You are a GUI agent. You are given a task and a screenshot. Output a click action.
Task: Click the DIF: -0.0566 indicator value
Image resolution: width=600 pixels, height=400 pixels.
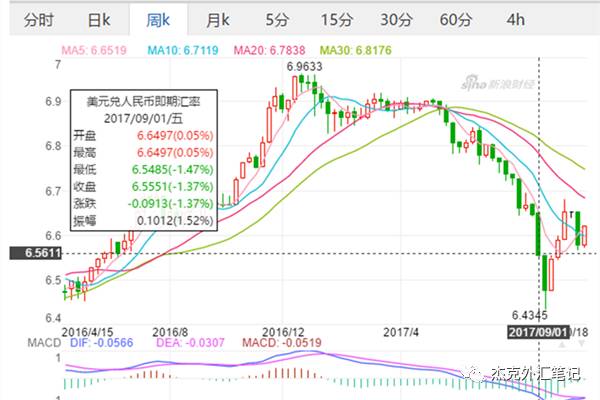[101, 343]
